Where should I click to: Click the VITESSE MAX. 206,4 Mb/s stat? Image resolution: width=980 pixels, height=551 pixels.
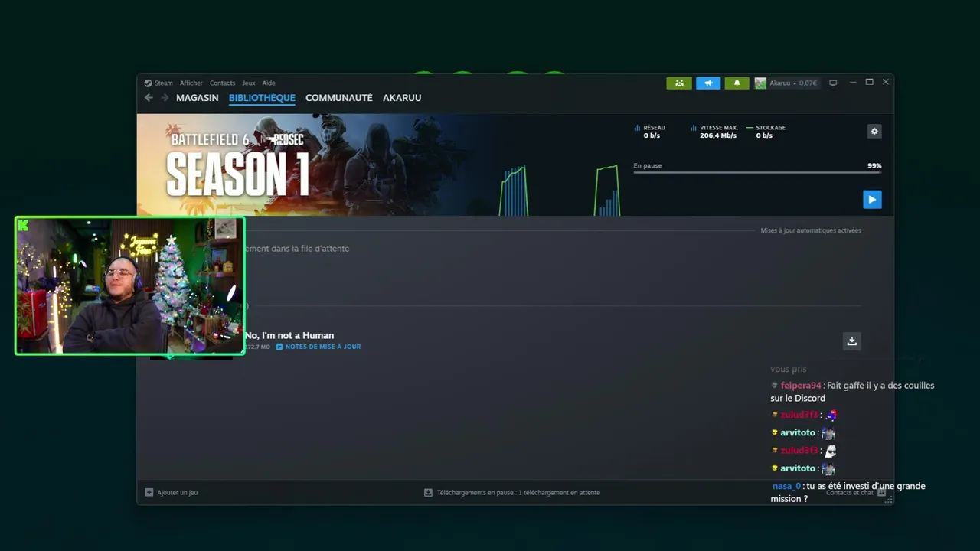714,132
